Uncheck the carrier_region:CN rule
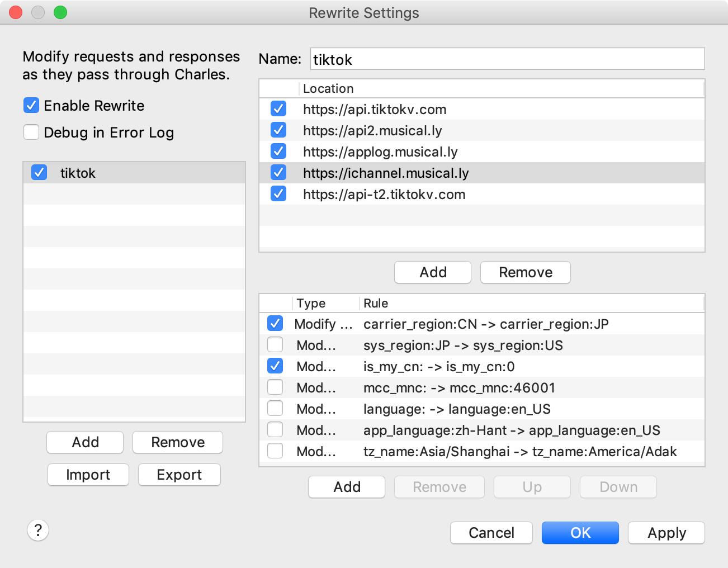Screen dimensions: 728x568 tap(275, 323)
